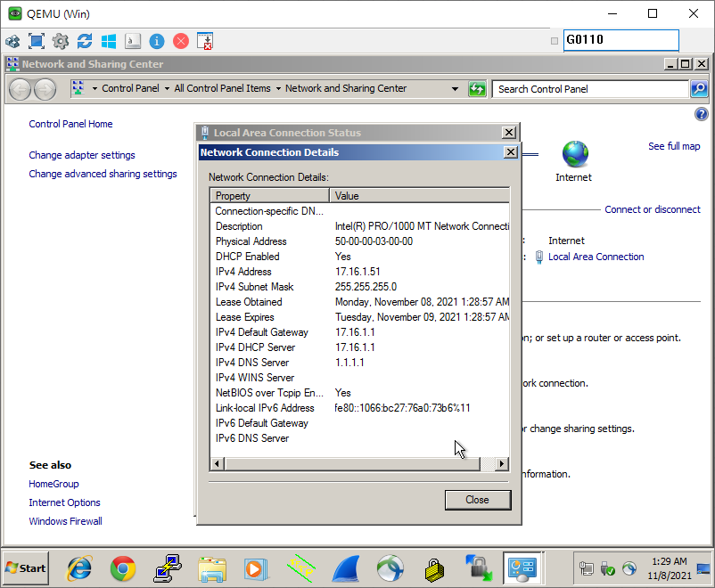Launch Google Chrome from the taskbar
The height and width of the screenshot is (588, 715).
point(123,568)
